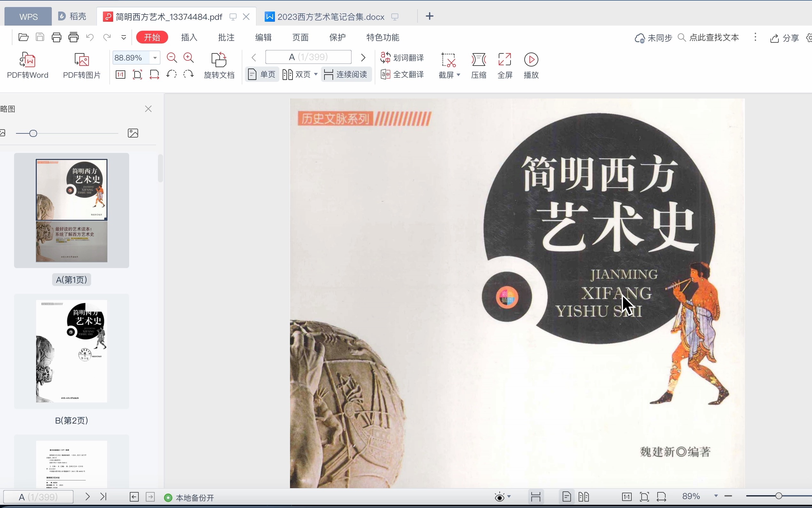Go to next page in status bar
The width and height of the screenshot is (812, 508).
[88, 496]
